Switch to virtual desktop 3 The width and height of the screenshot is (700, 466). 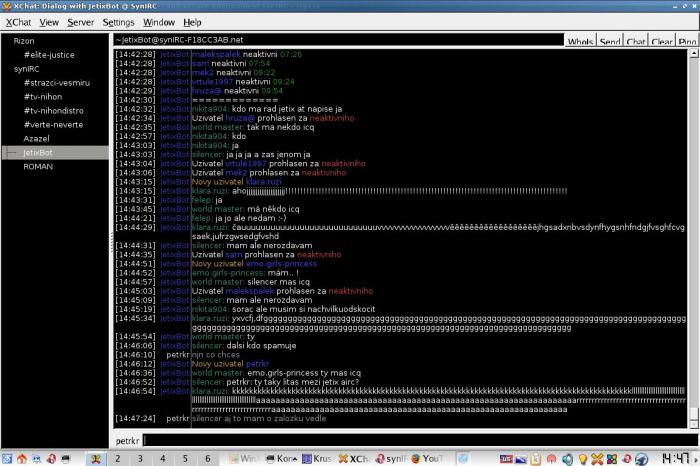[x=140, y=458]
